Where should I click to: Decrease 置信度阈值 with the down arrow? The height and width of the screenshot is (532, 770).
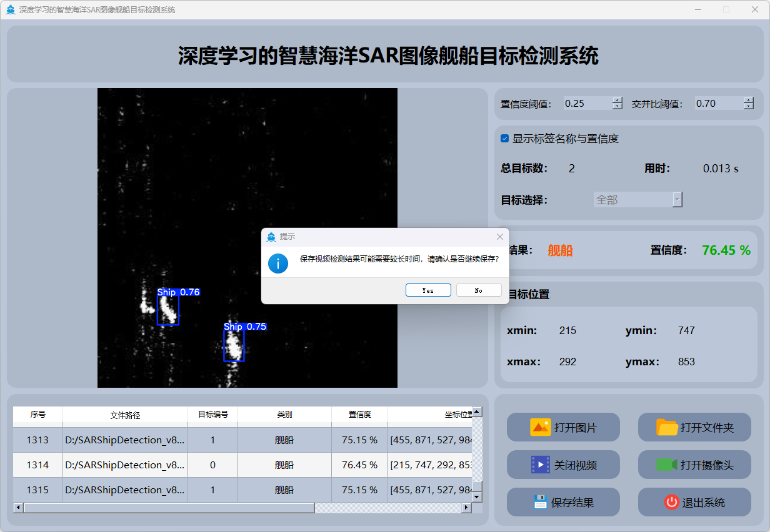pos(617,107)
